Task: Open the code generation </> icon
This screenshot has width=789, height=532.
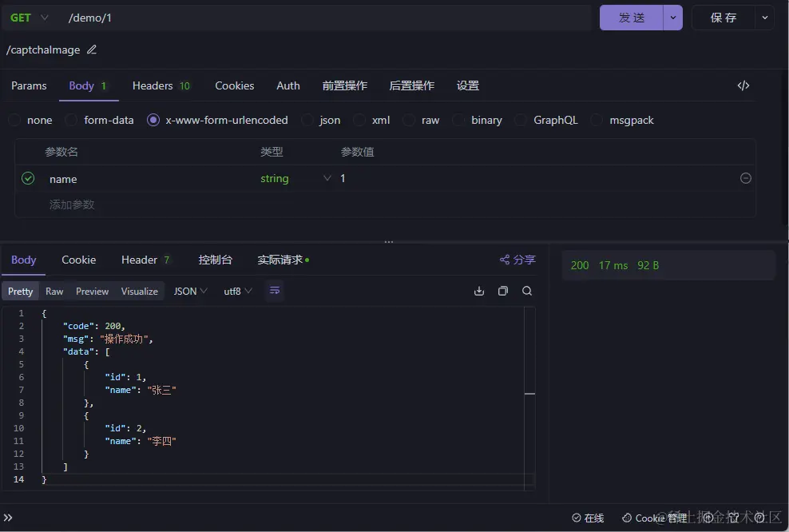Action: click(743, 85)
